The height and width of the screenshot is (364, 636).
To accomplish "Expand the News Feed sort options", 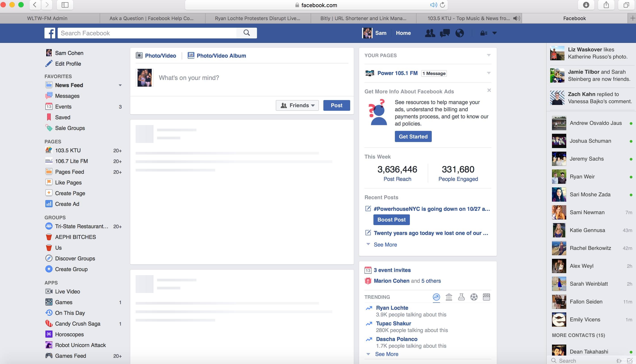I will (x=120, y=85).
